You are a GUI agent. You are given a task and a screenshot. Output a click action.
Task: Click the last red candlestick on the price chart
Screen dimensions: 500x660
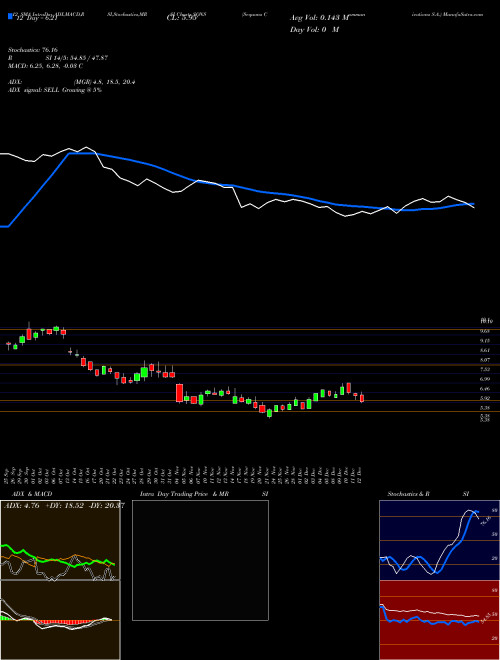(x=362, y=397)
